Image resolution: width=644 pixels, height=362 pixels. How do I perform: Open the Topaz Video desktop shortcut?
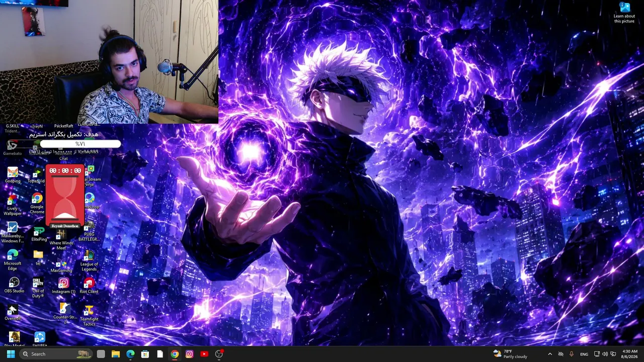tap(36, 176)
